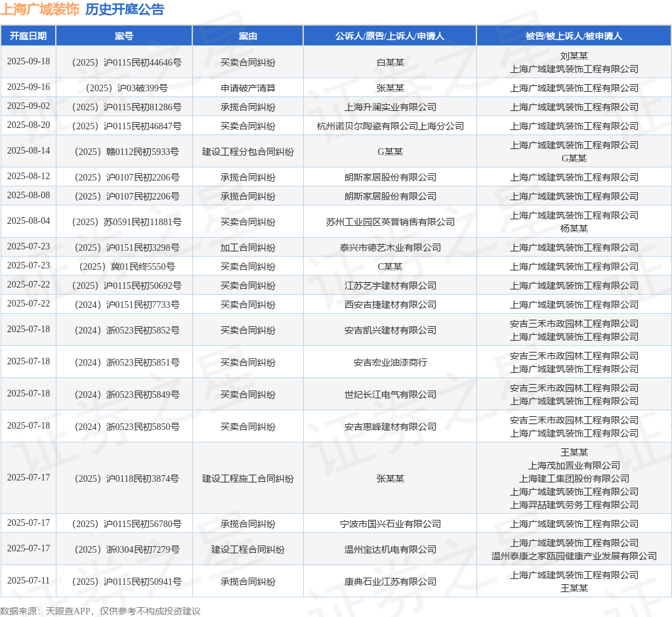
Task: Click the 案号 column header
Action: (x=124, y=36)
